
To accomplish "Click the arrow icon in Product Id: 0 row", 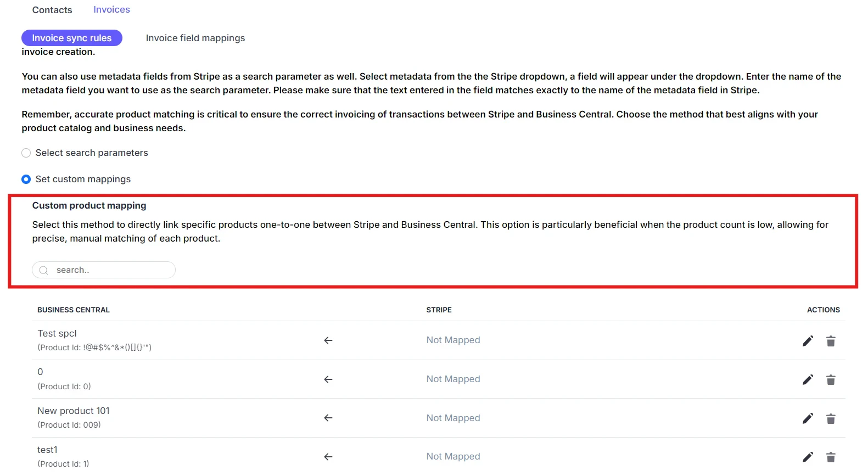I will pyautogui.click(x=328, y=379).
